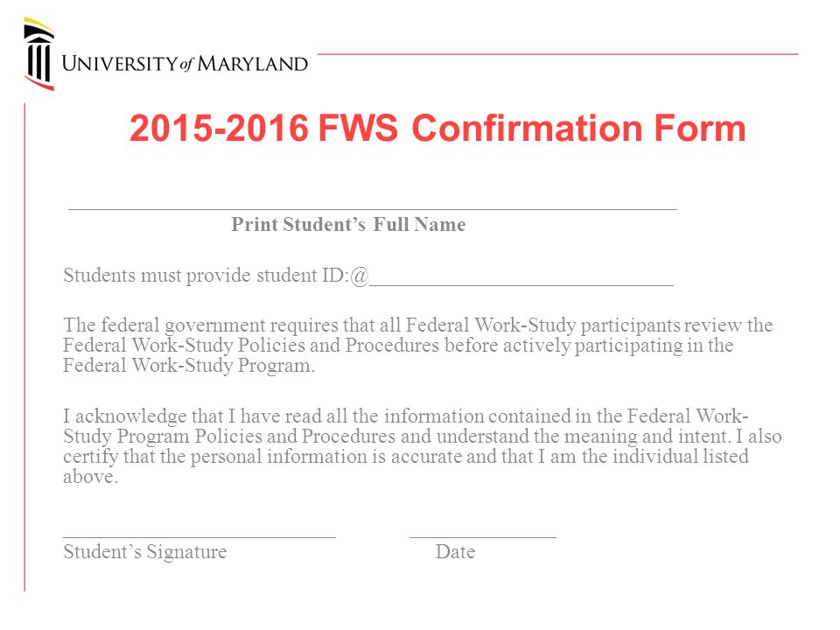Screen dimensions: 840x630
Task: Click the red vertical line on the left margin
Action: point(24,347)
